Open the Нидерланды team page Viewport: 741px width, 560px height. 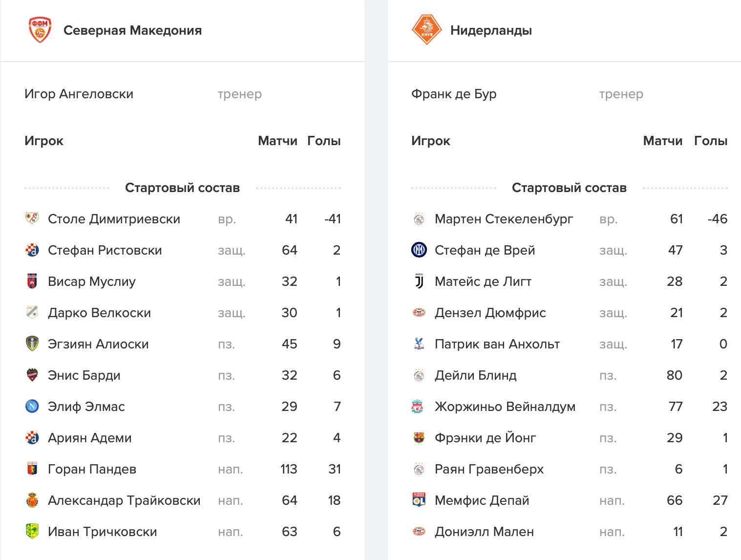491,30
